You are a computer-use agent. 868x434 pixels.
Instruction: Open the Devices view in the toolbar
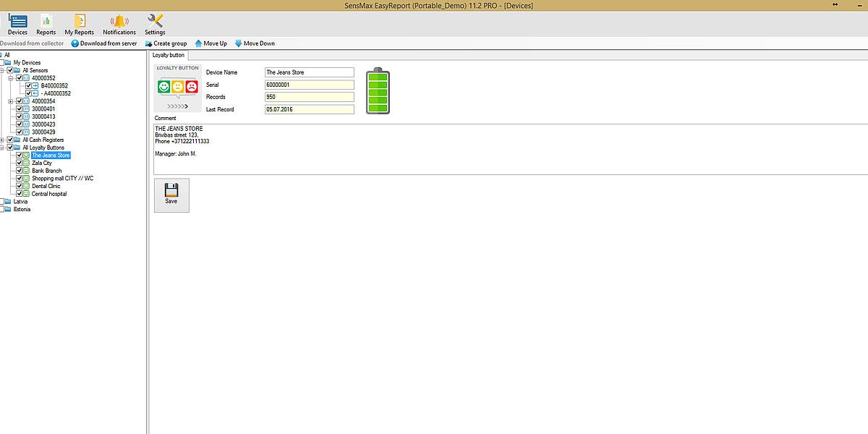click(17, 25)
